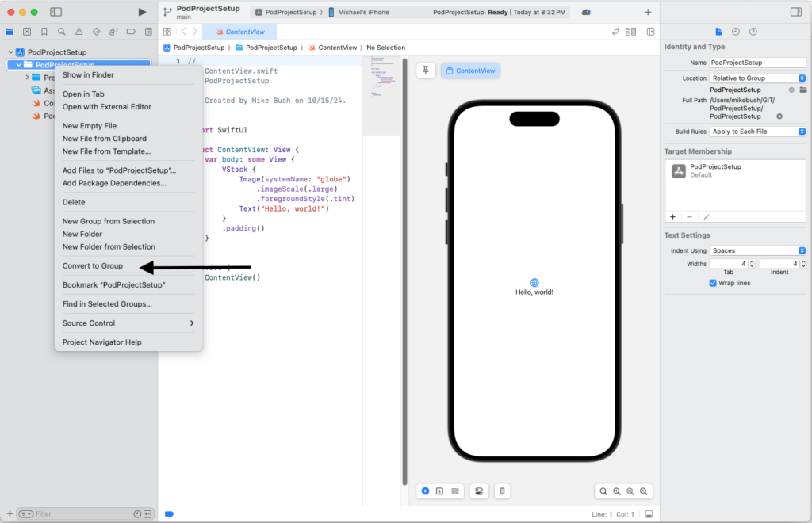Open the Help inspector question-mark icon
812x523 pixels.
[x=753, y=32]
